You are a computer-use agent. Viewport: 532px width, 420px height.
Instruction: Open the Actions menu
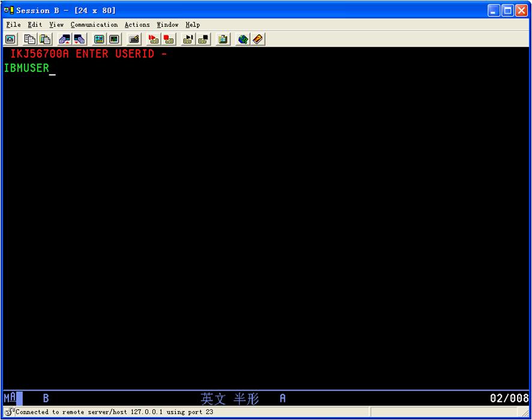137,25
